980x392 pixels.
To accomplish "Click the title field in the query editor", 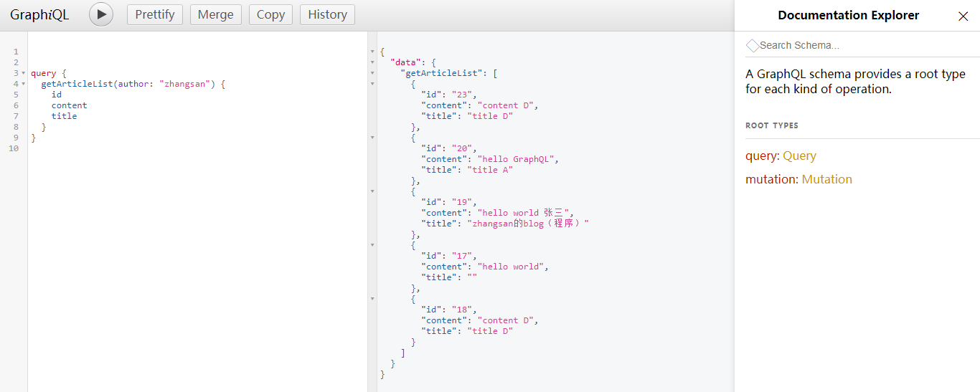I will tap(64, 116).
